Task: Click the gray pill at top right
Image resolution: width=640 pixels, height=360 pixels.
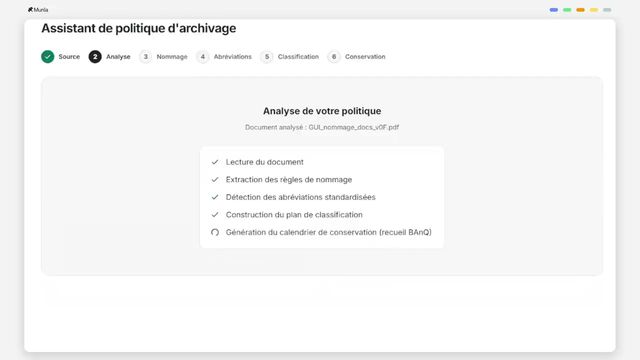Action: pyautogui.click(x=607, y=10)
